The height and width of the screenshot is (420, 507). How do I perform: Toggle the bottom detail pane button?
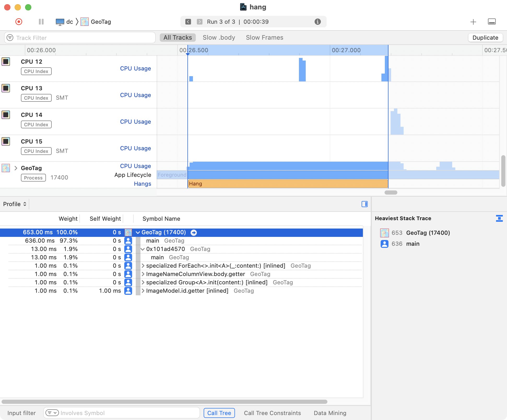pos(492,22)
